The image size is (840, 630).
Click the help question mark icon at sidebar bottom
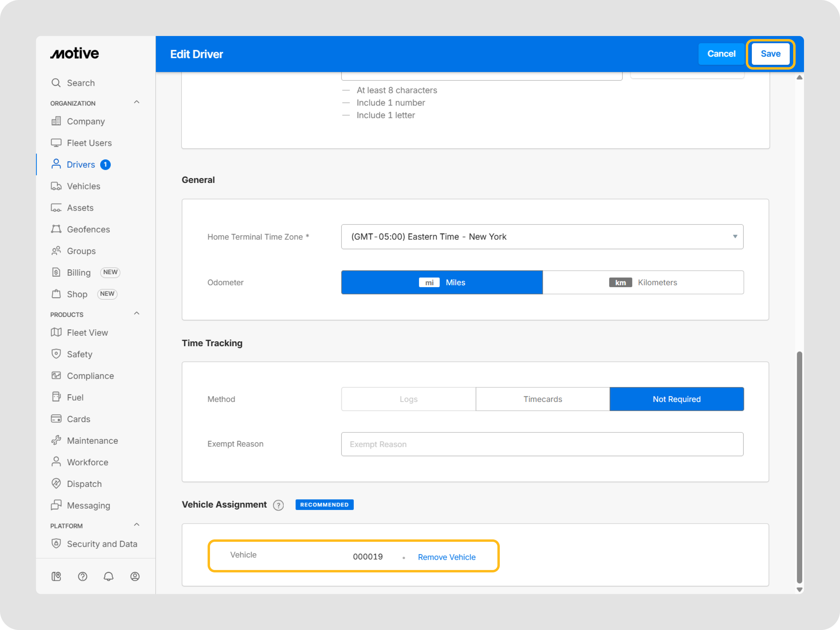82,576
